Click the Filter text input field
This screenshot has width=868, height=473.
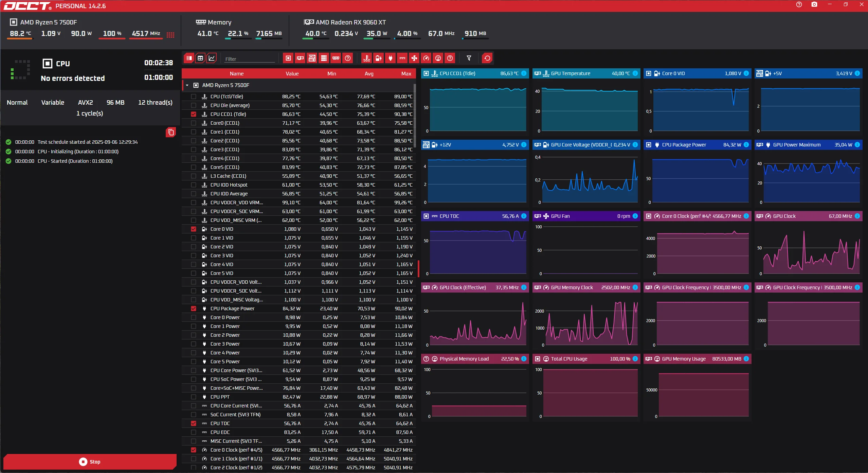click(x=250, y=59)
